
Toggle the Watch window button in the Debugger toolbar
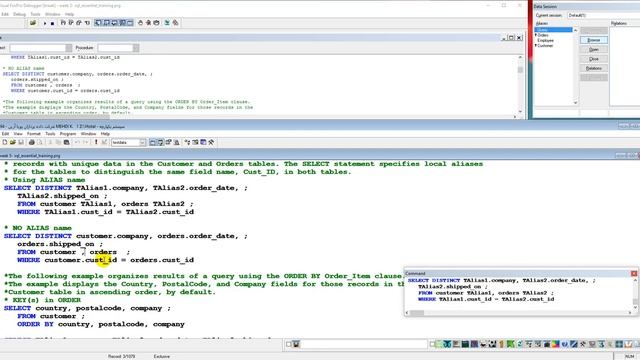coord(106,23)
